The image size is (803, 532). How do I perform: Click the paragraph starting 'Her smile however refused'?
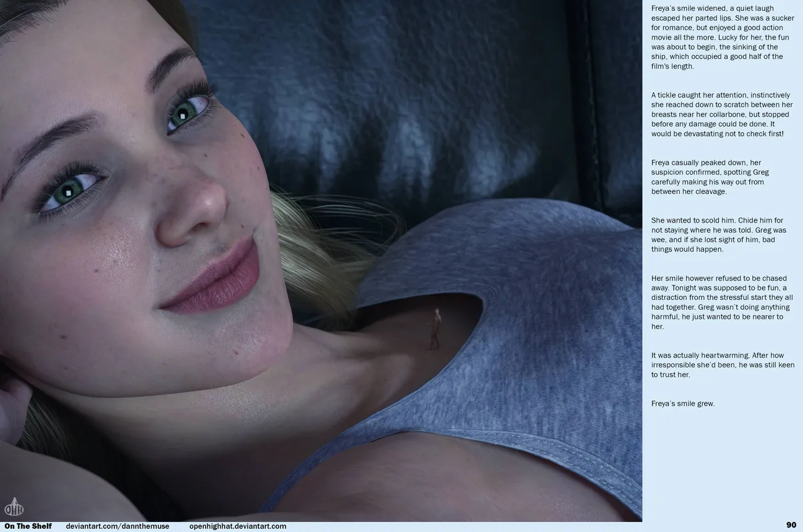pos(722,302)
